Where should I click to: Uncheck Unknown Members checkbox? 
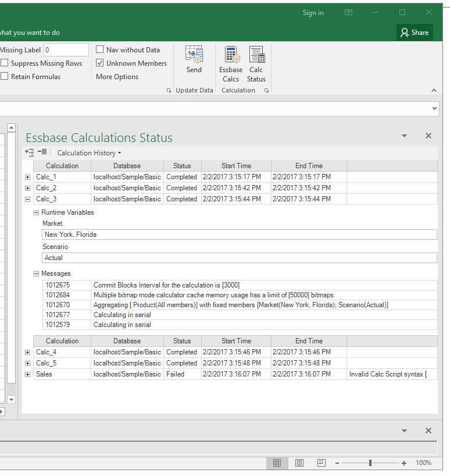pyautogui.click(x=100, y=63)
